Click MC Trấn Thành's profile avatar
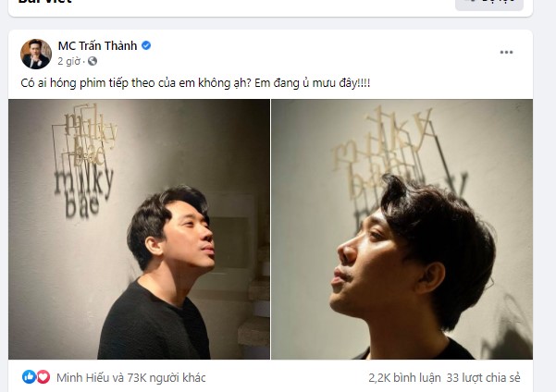556x392 pixels. (x=35, y=54)
